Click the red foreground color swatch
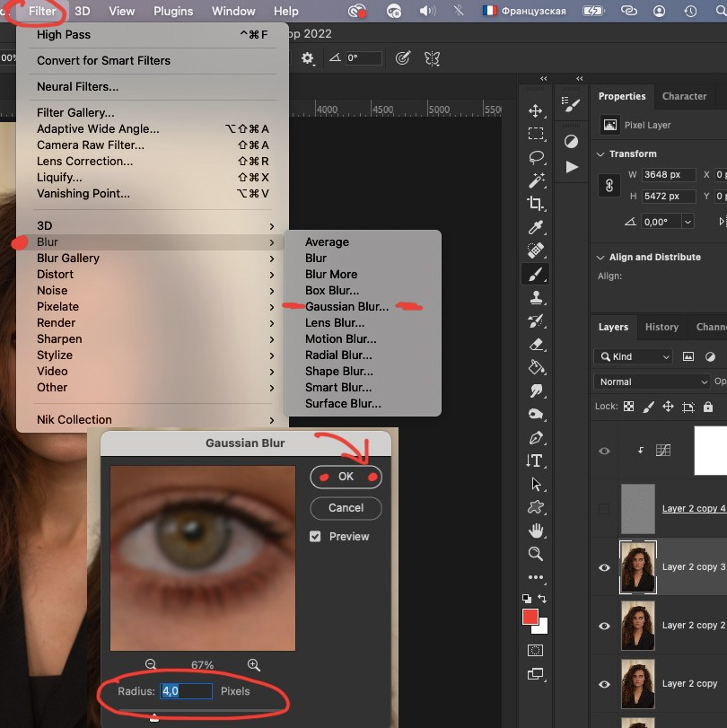The height and width of the screenshot is (728, 727). [x=531, y=616]
